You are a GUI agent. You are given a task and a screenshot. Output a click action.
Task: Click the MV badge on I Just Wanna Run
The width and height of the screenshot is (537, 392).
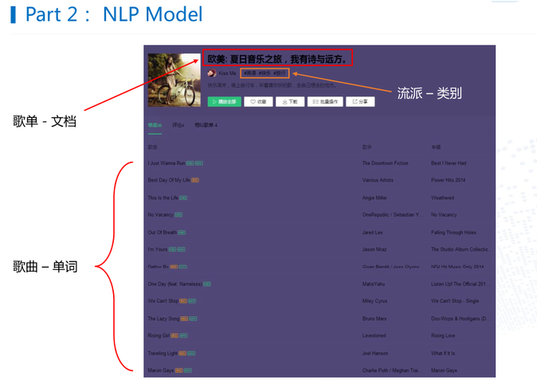(x=199, y=163)
